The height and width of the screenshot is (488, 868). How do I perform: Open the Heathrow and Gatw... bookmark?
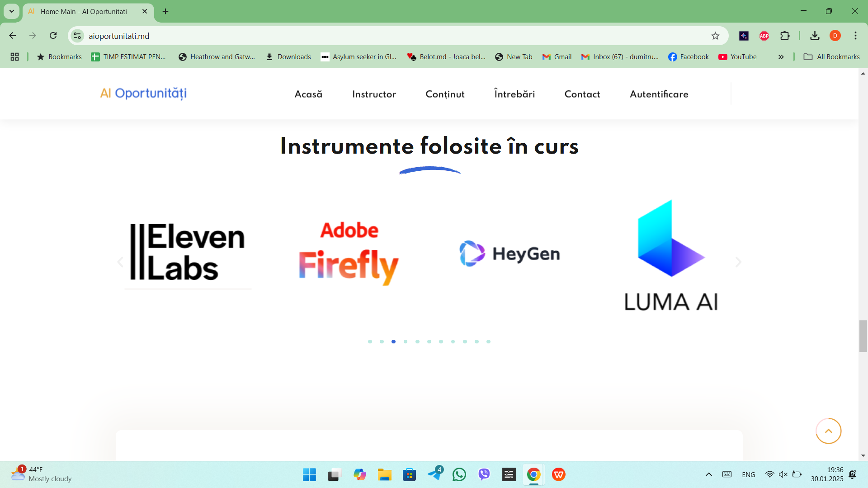coord(217,57)
